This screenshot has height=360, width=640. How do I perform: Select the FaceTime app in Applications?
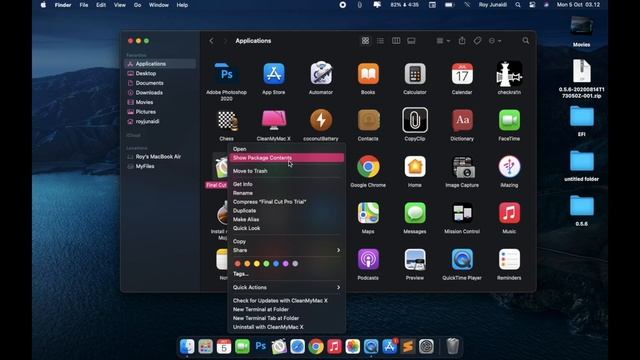pyautogui.click(x=509, y=120)
